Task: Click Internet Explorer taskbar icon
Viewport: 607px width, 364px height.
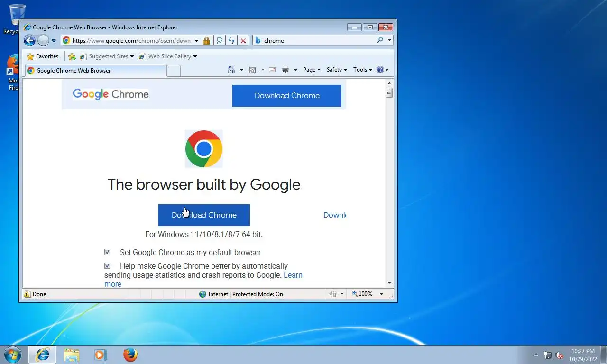Action: (x=42, y=355)
